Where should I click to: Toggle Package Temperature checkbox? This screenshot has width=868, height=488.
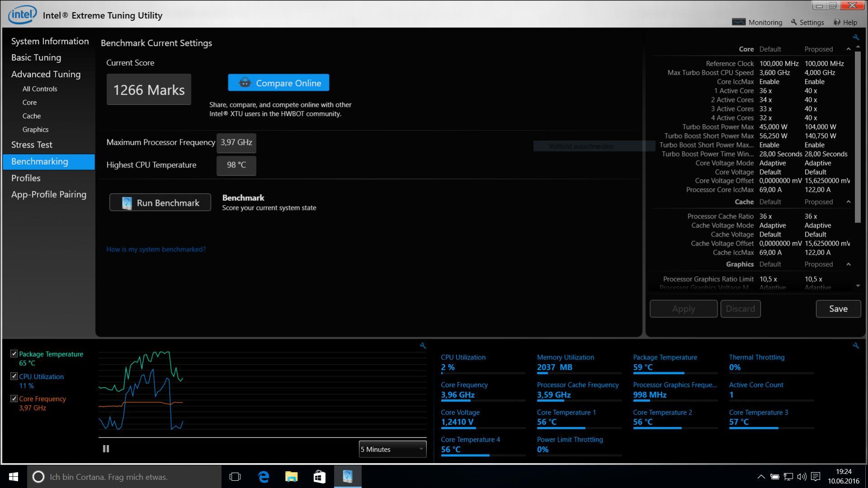coord(14,354)
